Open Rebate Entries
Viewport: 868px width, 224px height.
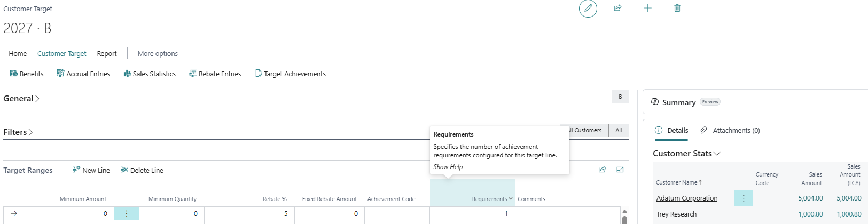[215, 74]
